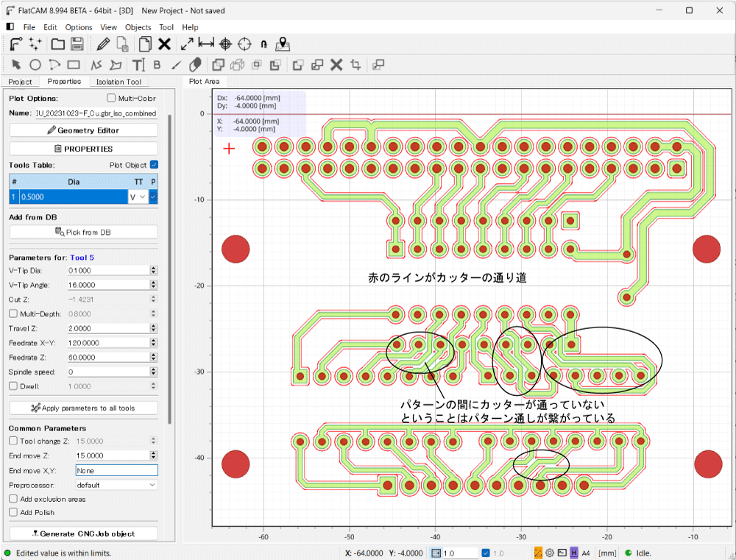The image size is (736, 560).
Task: Click the End move X,Y input field
Action: [x=116, y=470]
